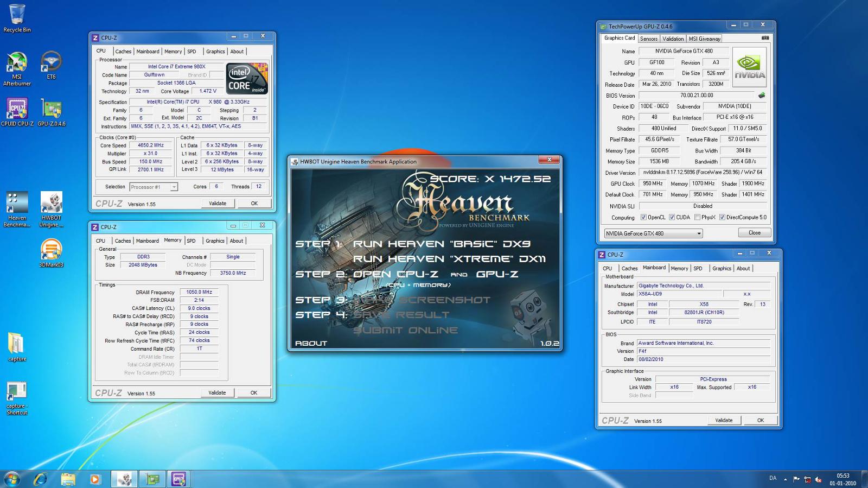Switch to Sensors tab in GPU-Z

(x=648, y=39)
